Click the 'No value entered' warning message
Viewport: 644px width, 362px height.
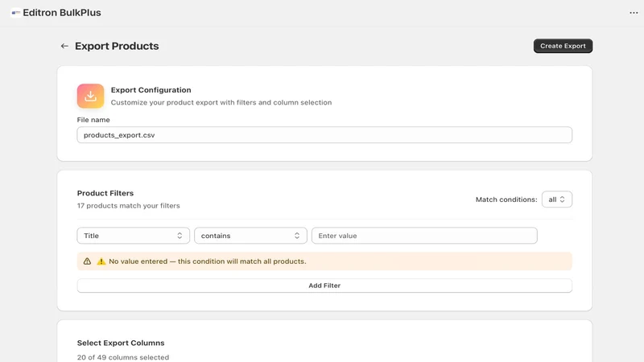[x=208, y=261]
